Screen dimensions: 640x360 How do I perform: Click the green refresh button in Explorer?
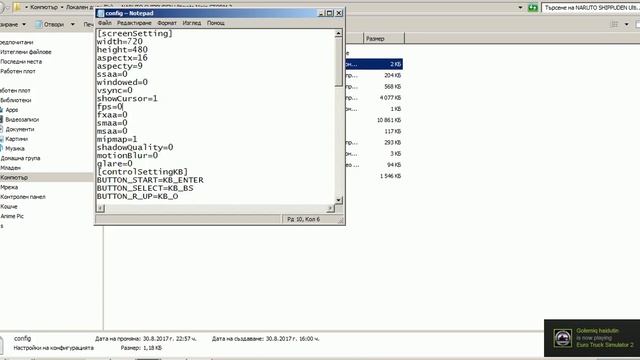532,7
